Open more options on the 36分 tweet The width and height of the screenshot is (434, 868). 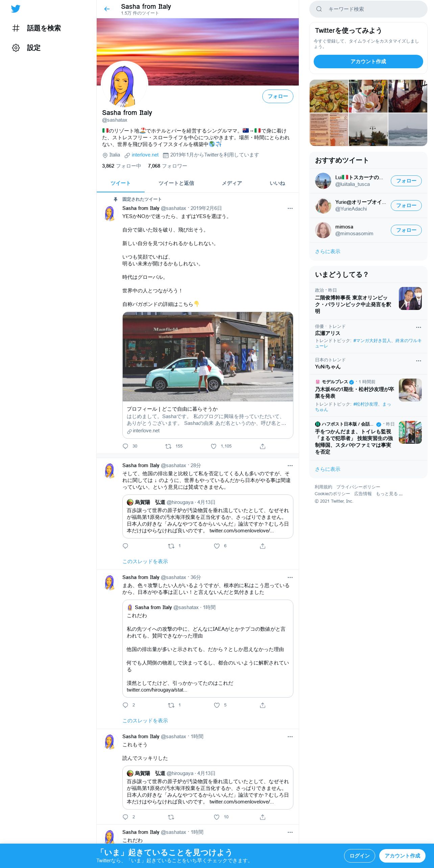290,577
